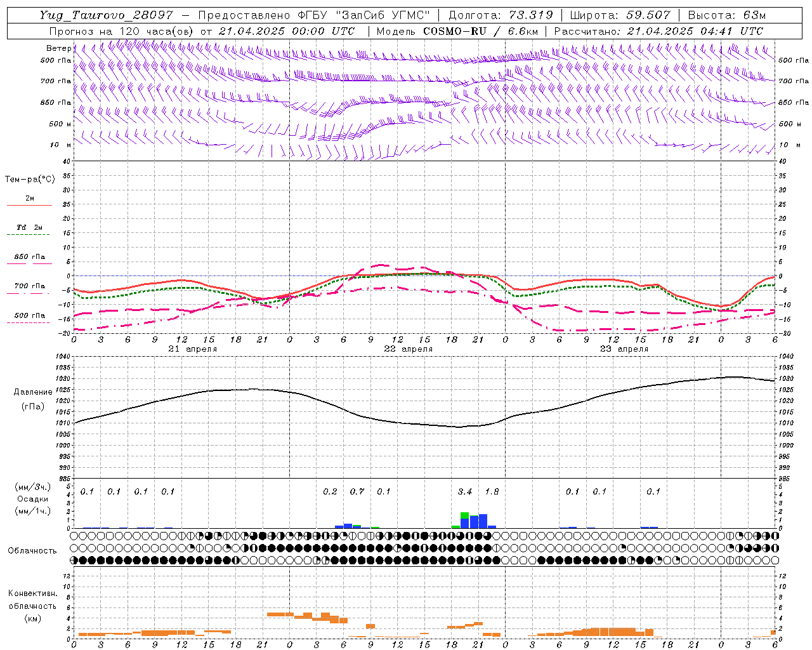Click the tallest blue precipitation bar

click(483, 521)
